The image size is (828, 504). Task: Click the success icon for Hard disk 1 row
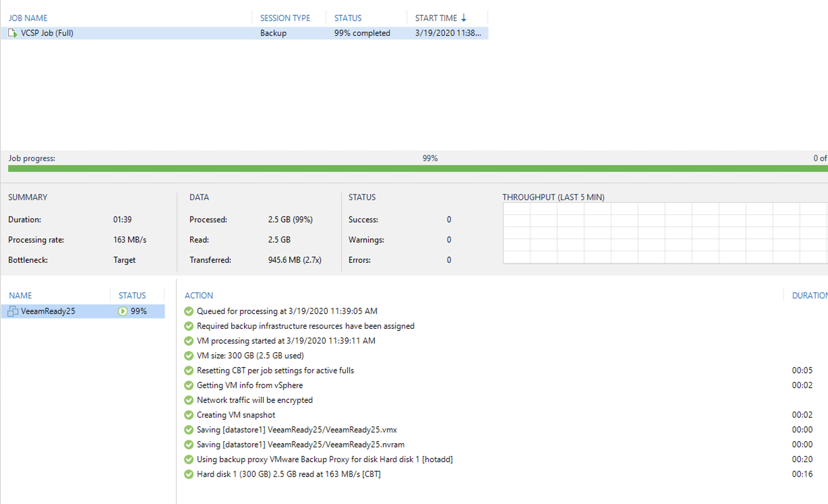tap(189, 474)
